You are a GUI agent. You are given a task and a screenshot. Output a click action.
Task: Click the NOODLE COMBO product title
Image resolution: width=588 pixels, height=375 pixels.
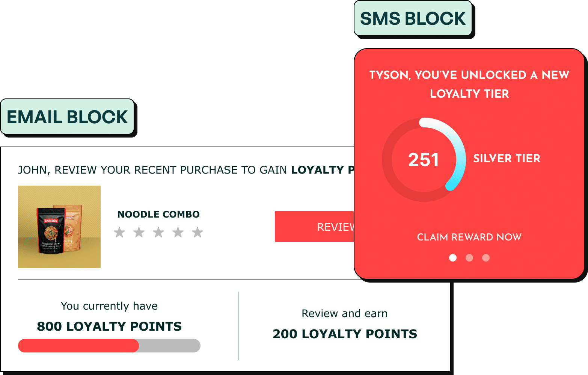click(158, 215)
